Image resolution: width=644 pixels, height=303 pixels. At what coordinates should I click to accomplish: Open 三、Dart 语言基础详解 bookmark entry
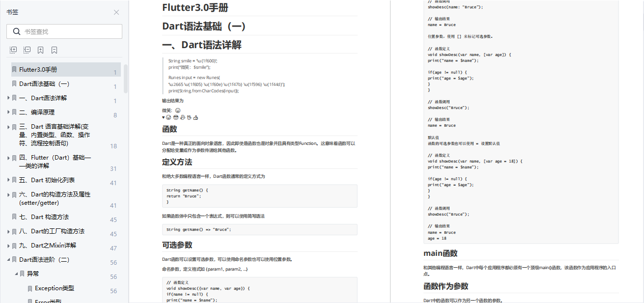[x=54, y=135]
